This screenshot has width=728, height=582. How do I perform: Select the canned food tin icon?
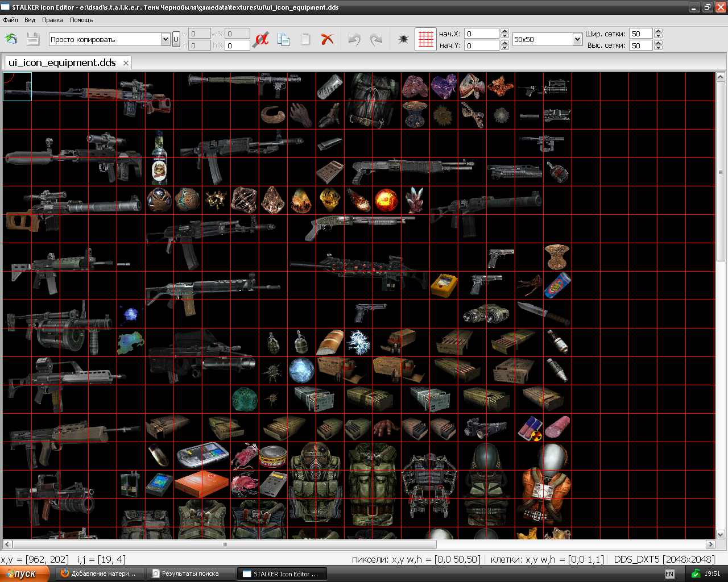click(273, 456)
